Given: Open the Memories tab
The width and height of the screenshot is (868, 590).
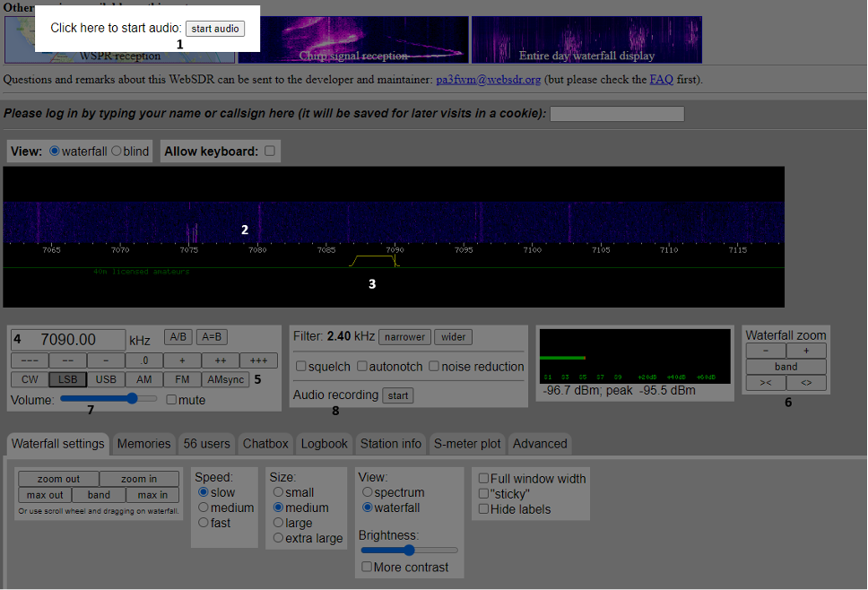Looking at the screenshot, I should [143, 443].
